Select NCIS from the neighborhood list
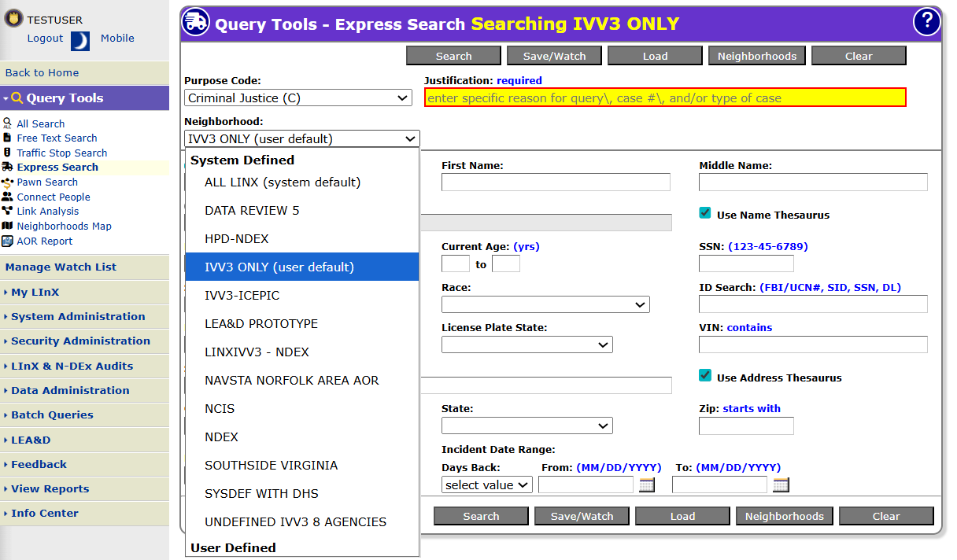This screenshot has height=560, width=957. [x=220, y=409]
